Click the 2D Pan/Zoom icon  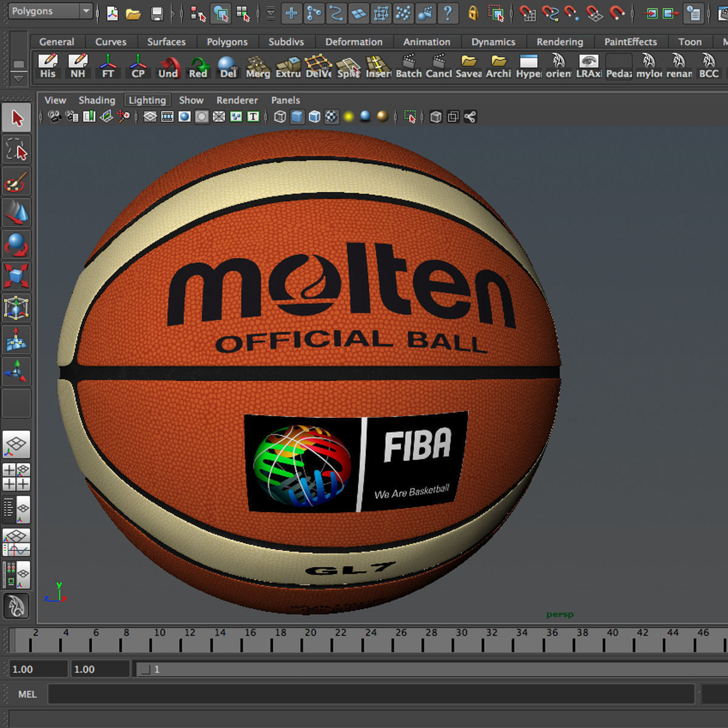pos(124,116)
